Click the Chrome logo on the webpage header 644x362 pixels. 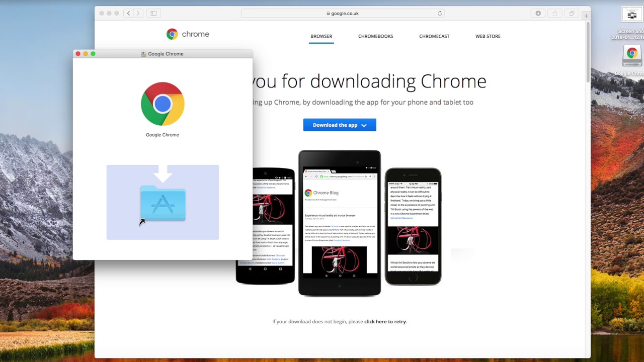(172, 34)
